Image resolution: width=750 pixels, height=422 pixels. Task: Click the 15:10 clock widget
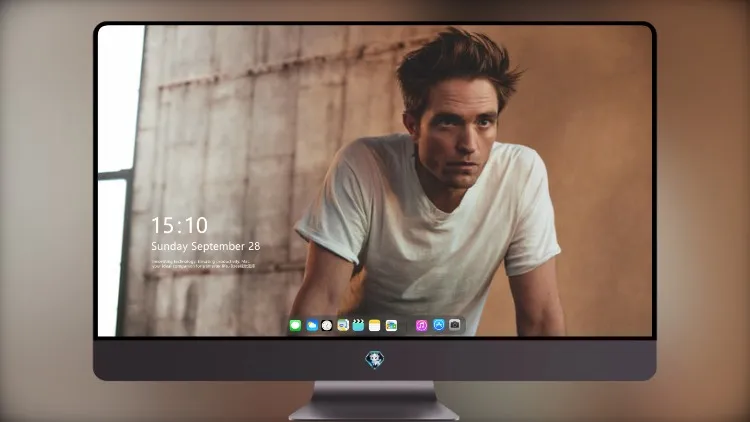[x=179, y=225]
